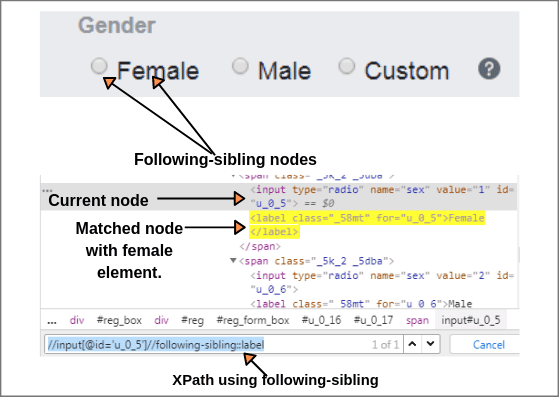The width and height of the screenshot is (559, 397).
Task: Select #reg_form_box in breadcrumb
Action: point(253,320)
